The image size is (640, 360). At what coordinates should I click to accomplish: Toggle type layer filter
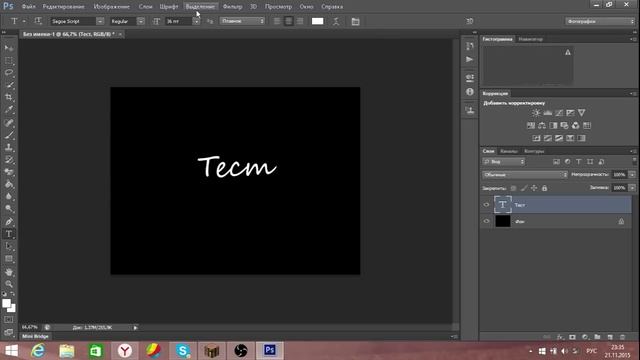[579, 162]
